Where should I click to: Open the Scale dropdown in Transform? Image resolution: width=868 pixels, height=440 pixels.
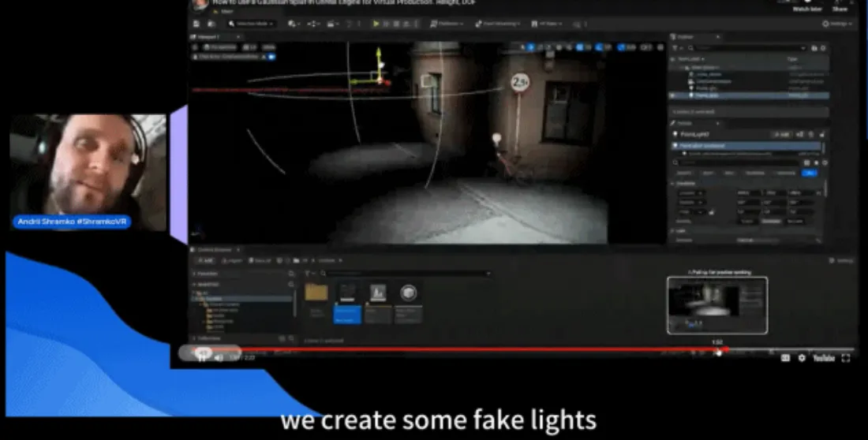click(690, 212)
